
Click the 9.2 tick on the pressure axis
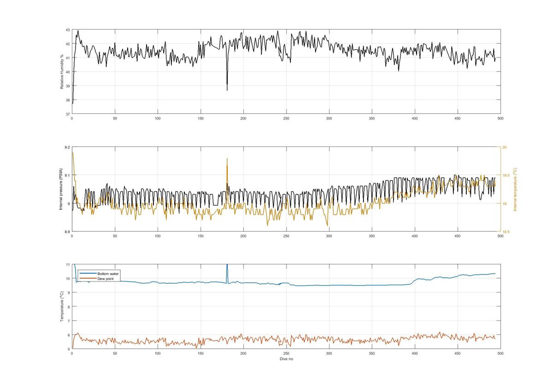(67, 147)
